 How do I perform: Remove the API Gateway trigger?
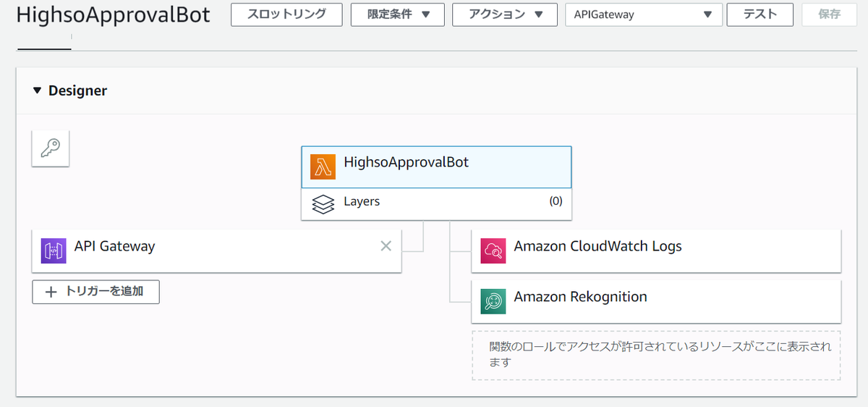386,246
